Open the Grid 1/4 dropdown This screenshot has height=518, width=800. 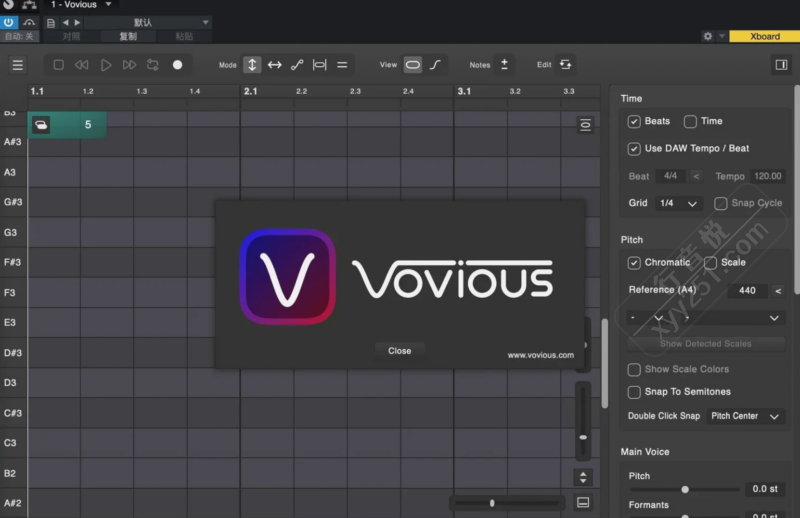[679, 203]
